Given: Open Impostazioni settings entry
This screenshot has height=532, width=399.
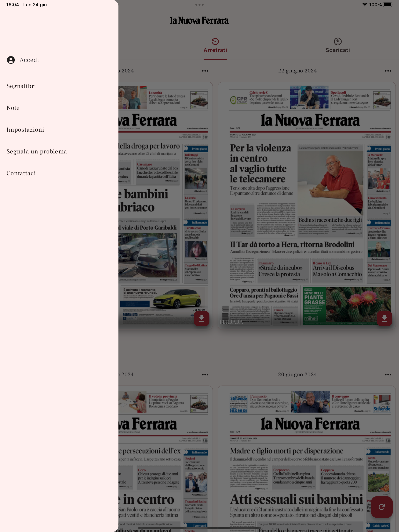Looking at the screenshot, I should click(x=59, y=130).
